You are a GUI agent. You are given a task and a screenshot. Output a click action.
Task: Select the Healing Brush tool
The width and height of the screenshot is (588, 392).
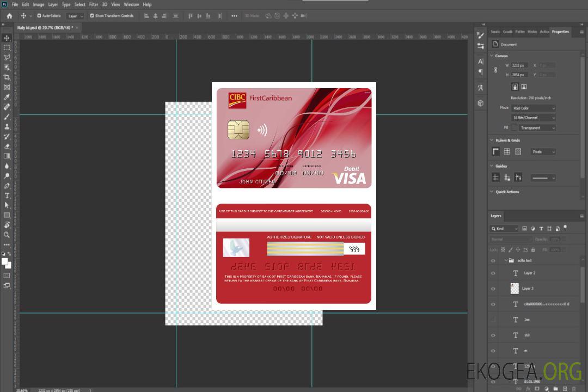pos(7,107)
